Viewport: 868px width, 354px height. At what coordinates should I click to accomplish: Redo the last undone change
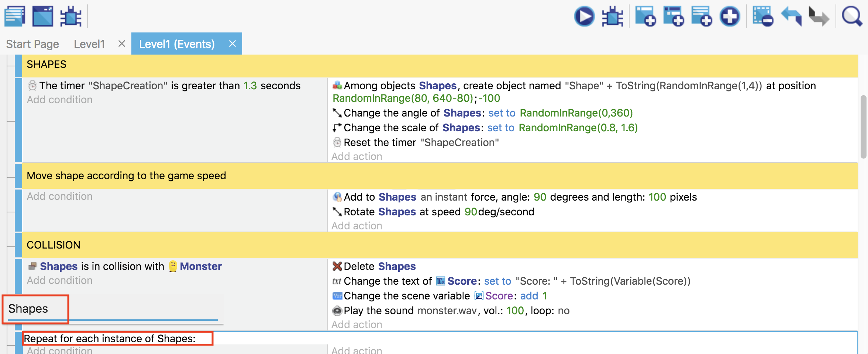(x=819, y=17)
